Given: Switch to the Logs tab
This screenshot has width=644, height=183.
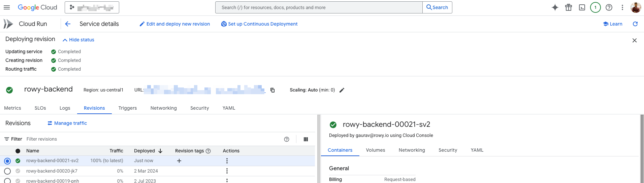Looking at the screenshot, I should click(x=65, y=108).
